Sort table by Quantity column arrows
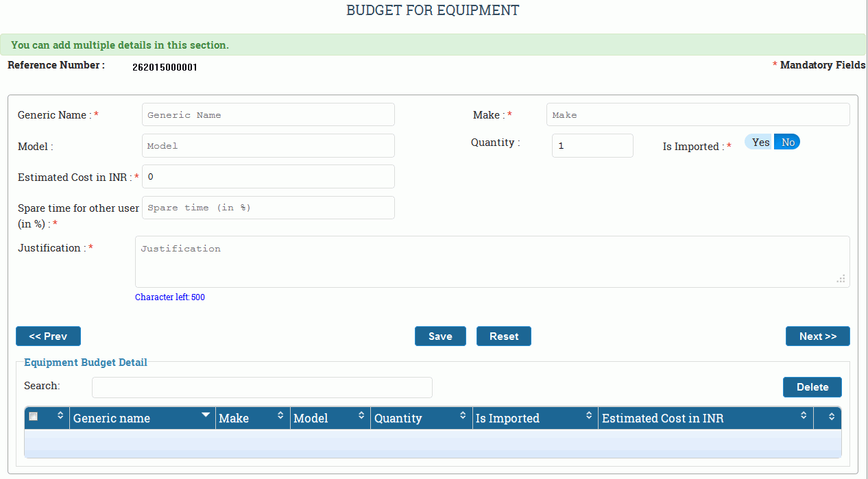This screenshot has width=868, height=479. tap(463, 416)
